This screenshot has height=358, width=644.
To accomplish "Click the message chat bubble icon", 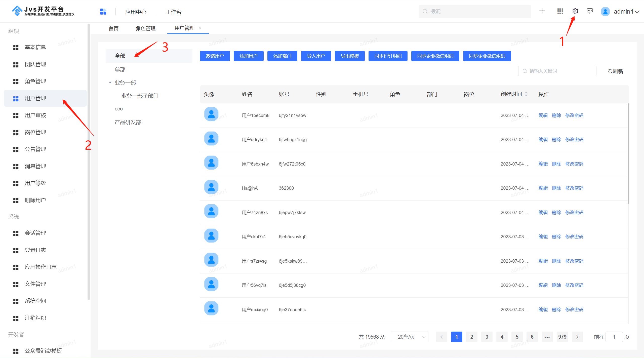I will tap(590, 11).
